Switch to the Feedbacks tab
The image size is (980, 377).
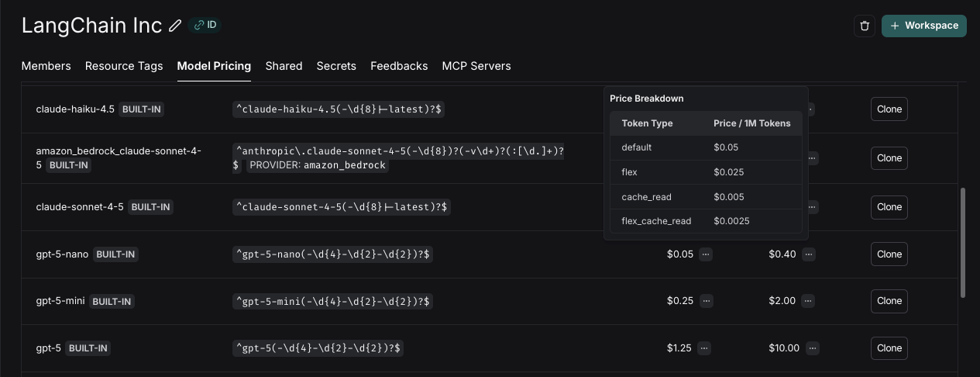tap(399, 66)
